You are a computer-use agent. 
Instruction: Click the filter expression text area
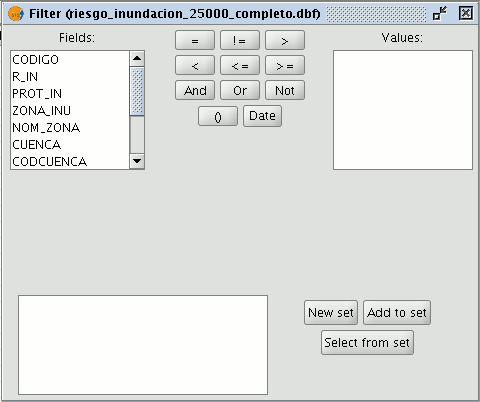point(143,345)
